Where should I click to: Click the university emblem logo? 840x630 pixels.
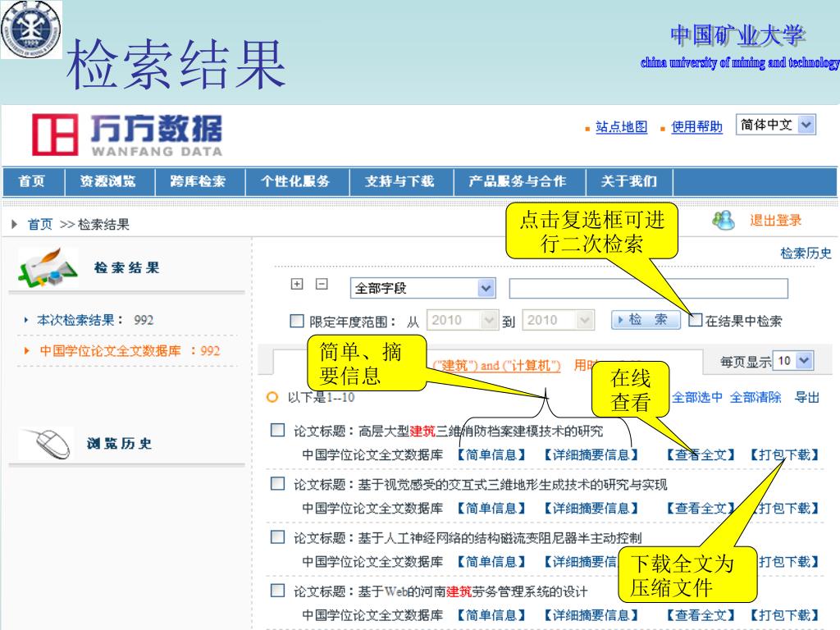31,30
